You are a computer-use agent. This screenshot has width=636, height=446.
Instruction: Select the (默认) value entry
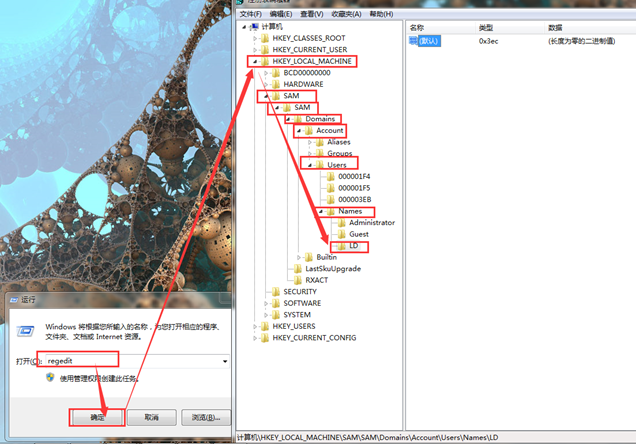[429, 41]
